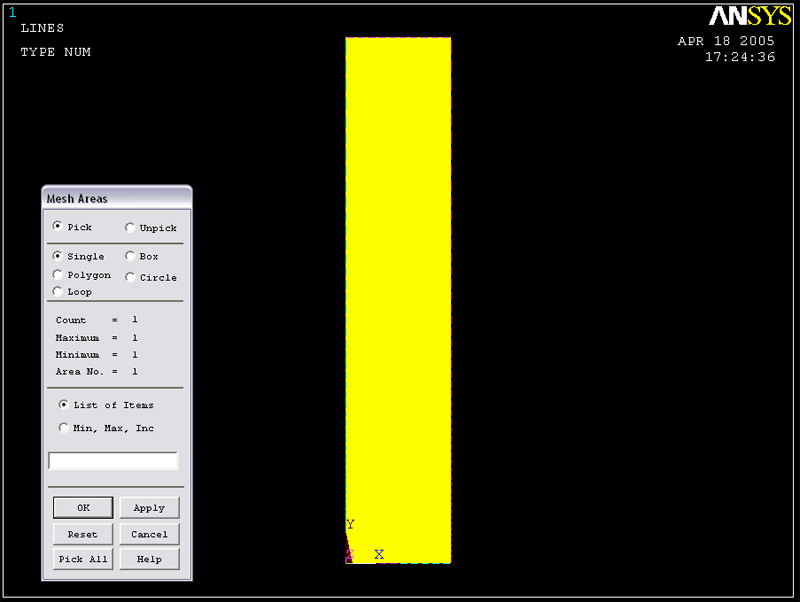This screenshot has height=602, width=800.
Task: Select the Pick radio button
Action: (x=58, y=226)
